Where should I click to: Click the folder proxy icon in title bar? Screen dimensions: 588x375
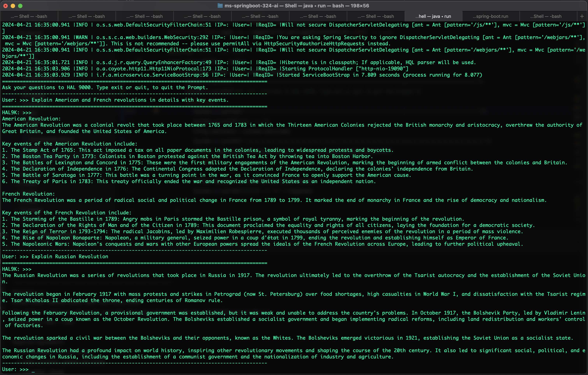pos(220,6)
